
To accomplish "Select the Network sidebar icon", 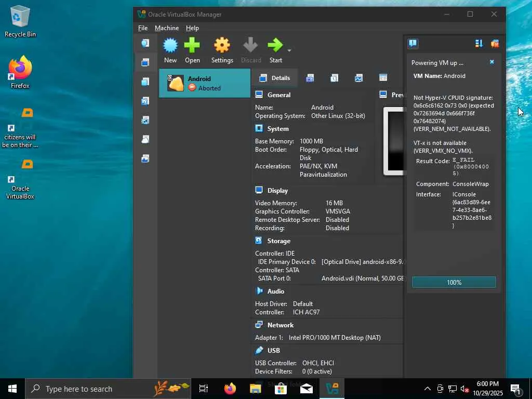I will [145, 120].
